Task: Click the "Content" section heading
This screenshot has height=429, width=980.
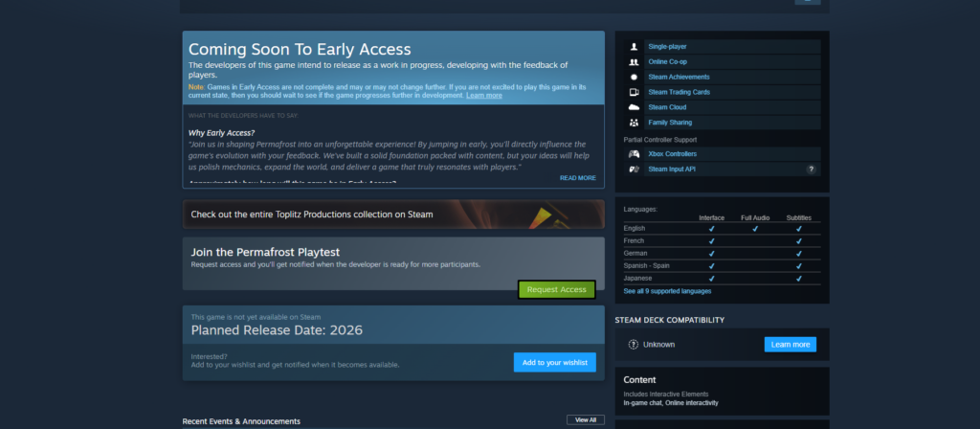Action: [639, 380]
